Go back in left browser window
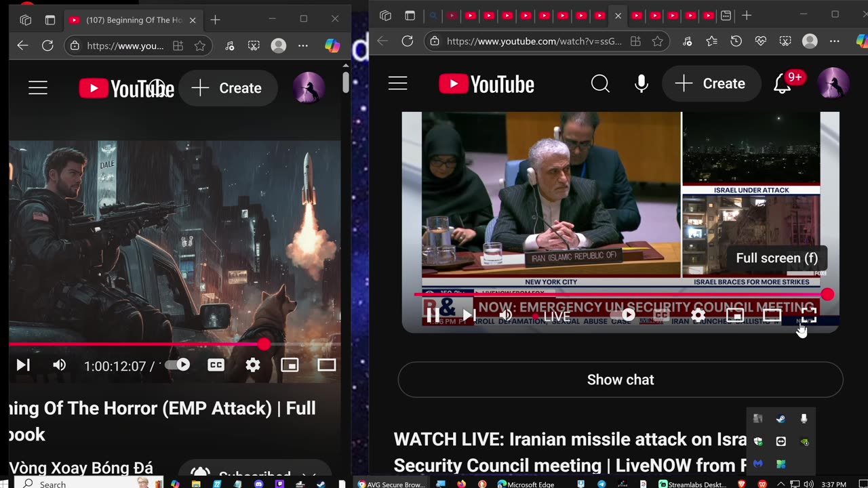 [22, 45]
